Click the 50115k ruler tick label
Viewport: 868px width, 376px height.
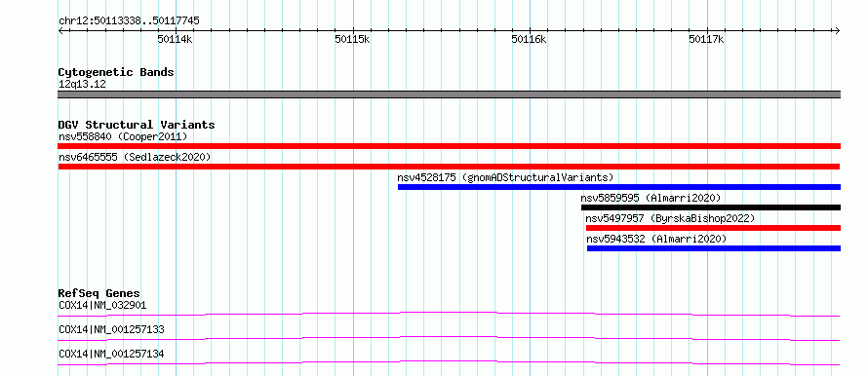pos(353,40)
